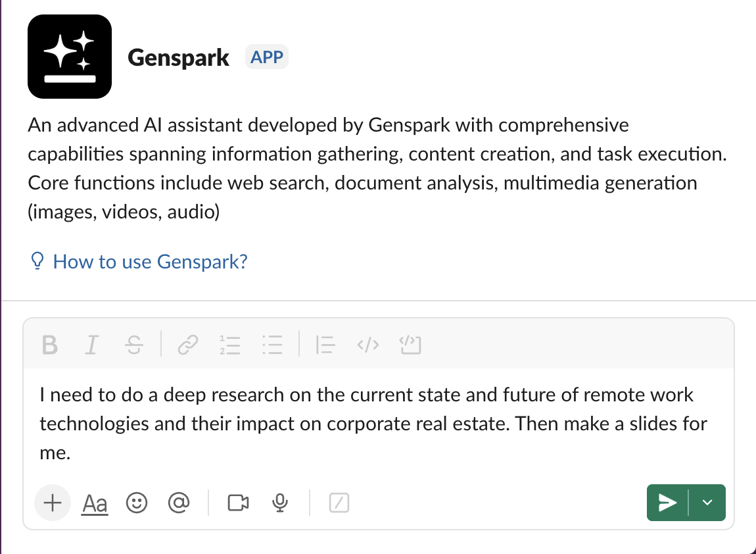Open How to use Genspark link

pos(150,262)
